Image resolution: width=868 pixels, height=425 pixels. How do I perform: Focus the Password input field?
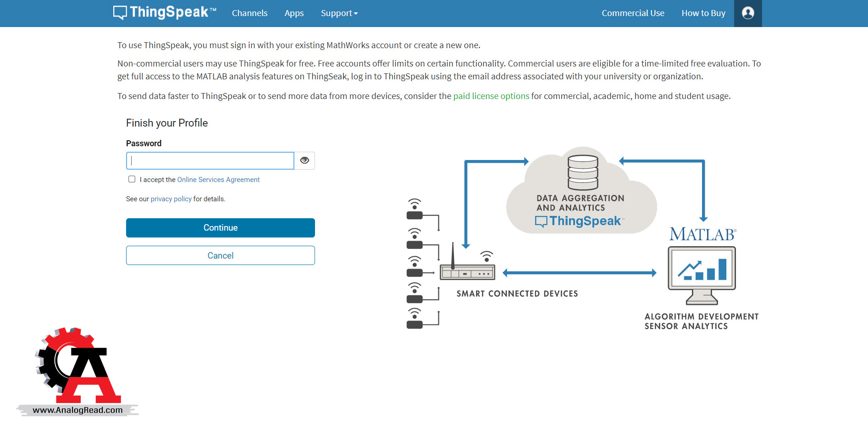(x=210, y=160)
